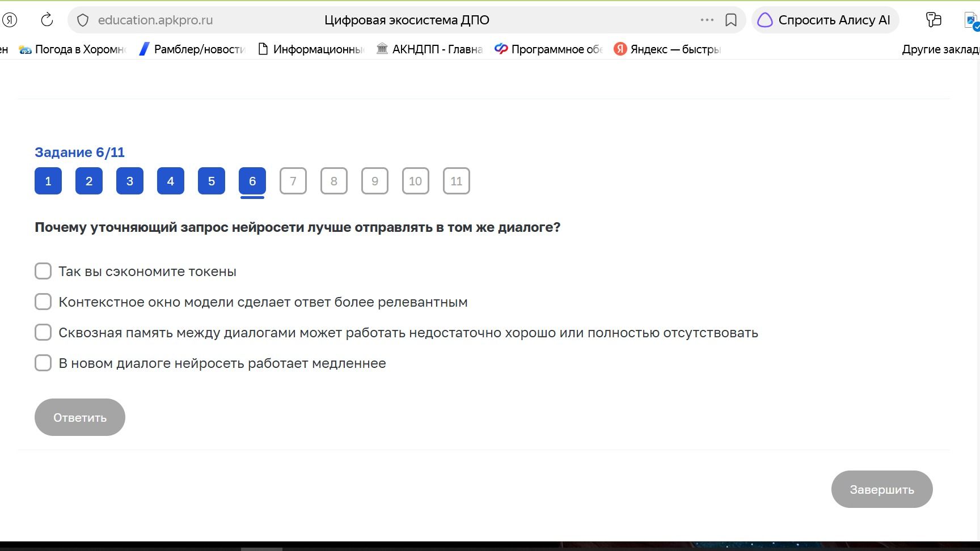Reload the page with the refresh icon
This screenshot has height=551, width=980.
(x=47, y=20)
